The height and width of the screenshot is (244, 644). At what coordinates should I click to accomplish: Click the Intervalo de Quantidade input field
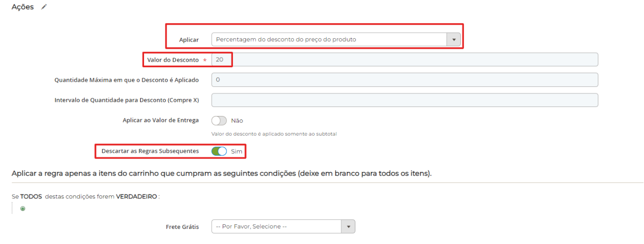pos(405,100)
